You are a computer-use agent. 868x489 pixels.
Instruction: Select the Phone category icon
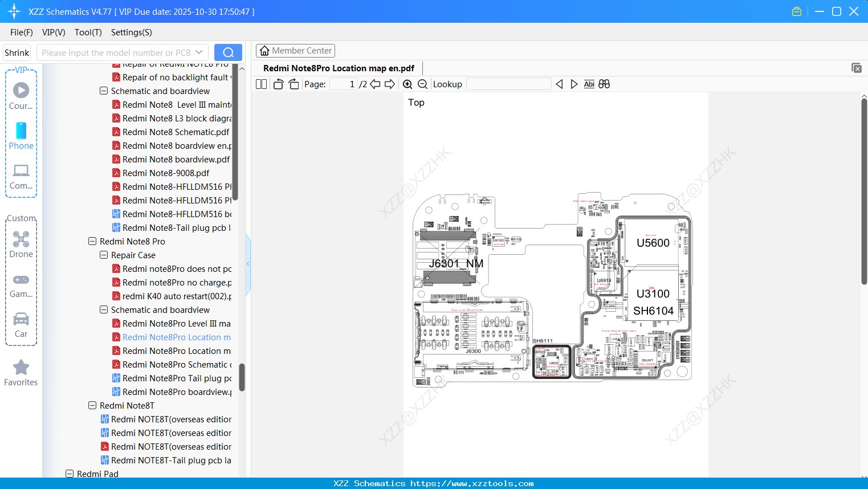21,136
